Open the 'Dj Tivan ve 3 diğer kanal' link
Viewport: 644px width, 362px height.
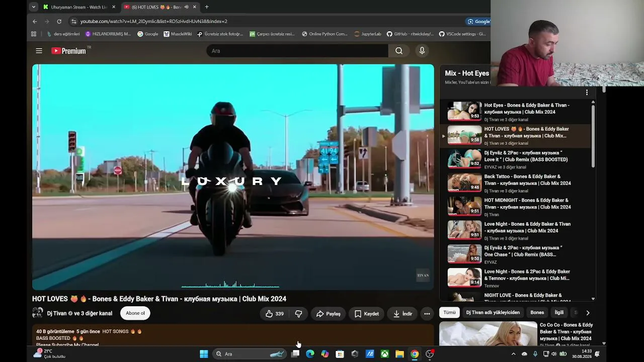(79, 313)
